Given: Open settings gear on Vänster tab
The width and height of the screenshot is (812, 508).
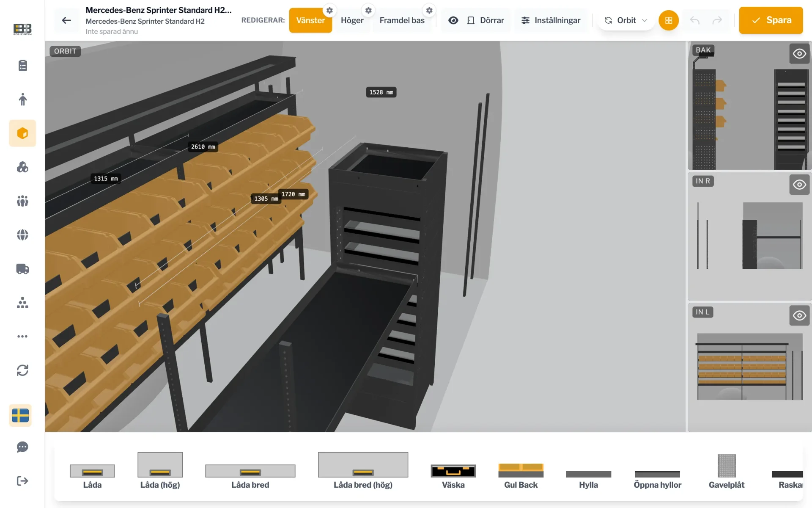Looking at the screenshot, I should (329, 10).
